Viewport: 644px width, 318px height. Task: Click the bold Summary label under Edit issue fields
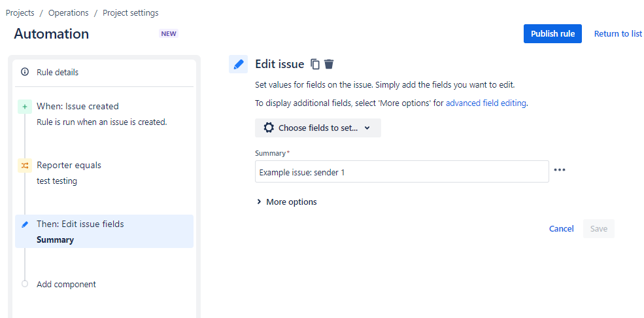[x=55, y=240]
